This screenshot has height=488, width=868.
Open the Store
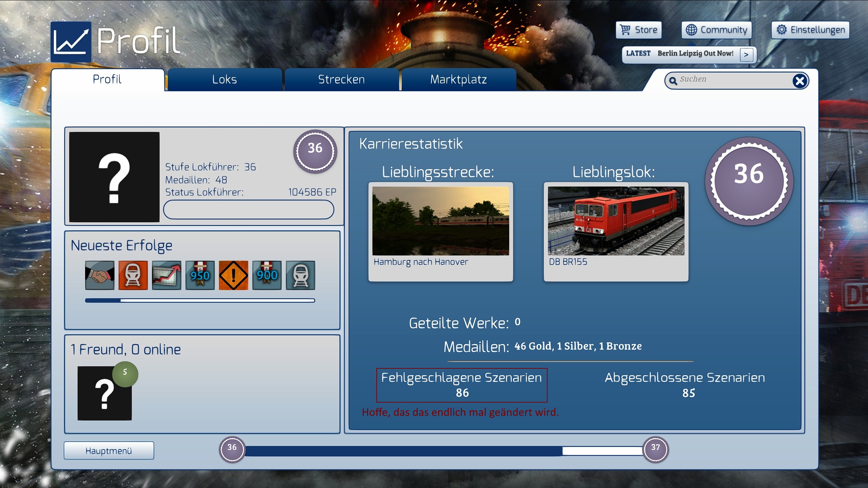coord(639,30)
